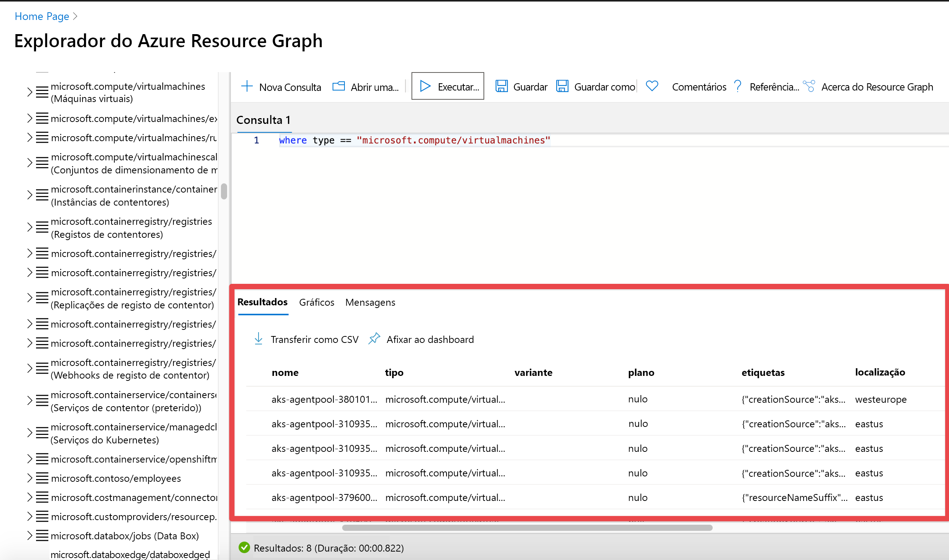Go to the Home Page breadcrumb link
949x560 pixels.
click(42, 16)
